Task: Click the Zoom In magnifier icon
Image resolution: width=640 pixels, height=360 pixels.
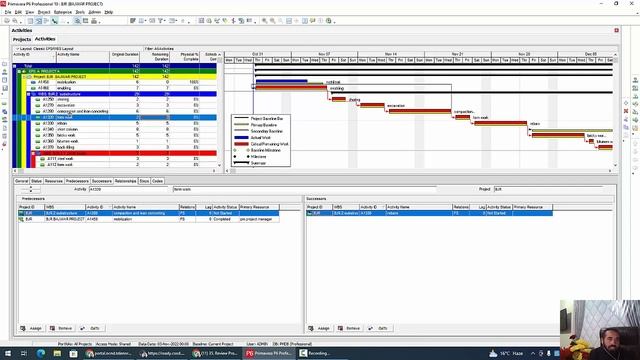Action: pyautogui.click(x=265, y=21)
